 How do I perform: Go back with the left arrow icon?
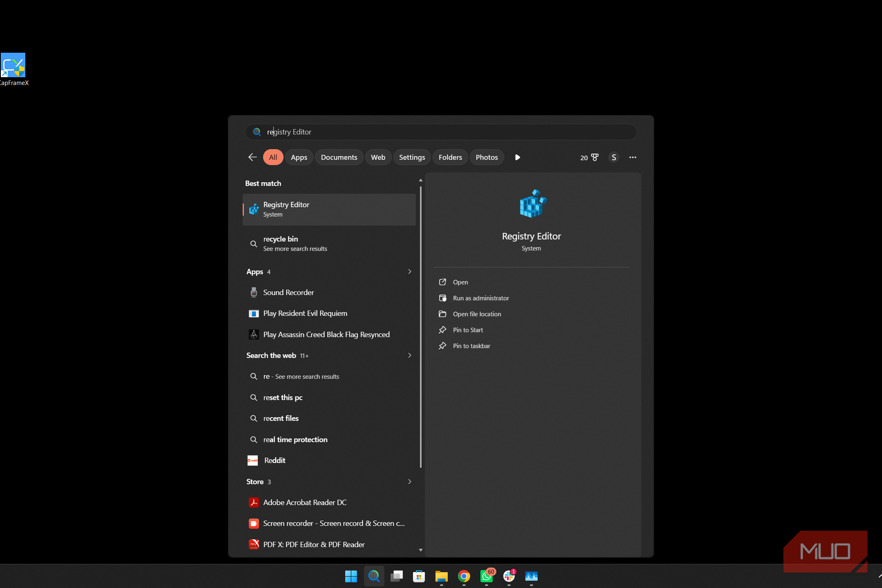(x=252, y=157)
